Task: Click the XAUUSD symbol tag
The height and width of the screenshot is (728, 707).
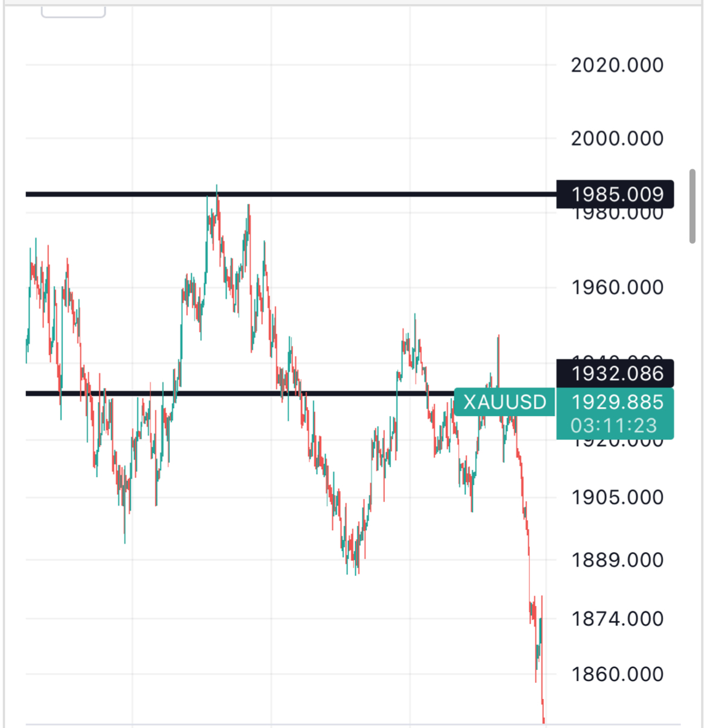Action: point(505,402)
